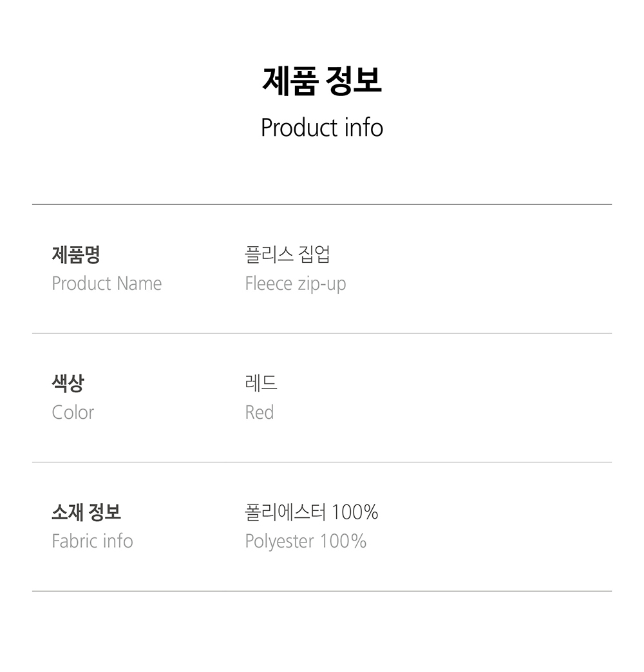The image size is (644, 672).
Task: Click the top horizontal divider line
Action: click(322, 204)
